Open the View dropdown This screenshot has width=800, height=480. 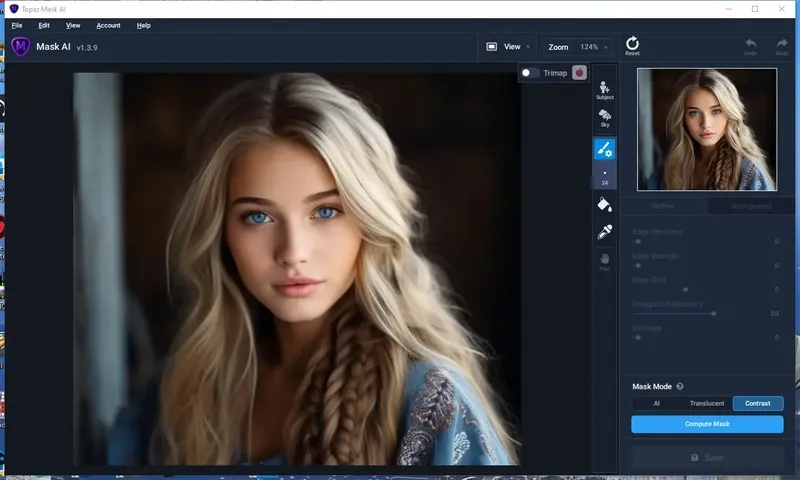point(508,47)
